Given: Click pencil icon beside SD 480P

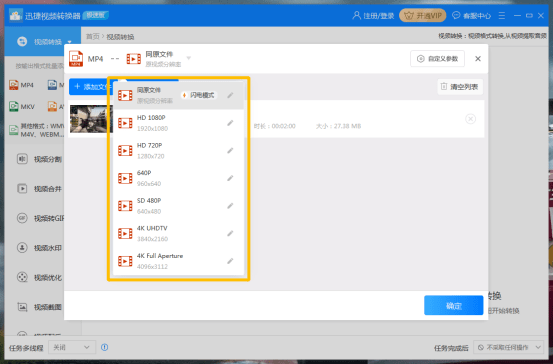Looking at the screenshot, I should 230,206.
